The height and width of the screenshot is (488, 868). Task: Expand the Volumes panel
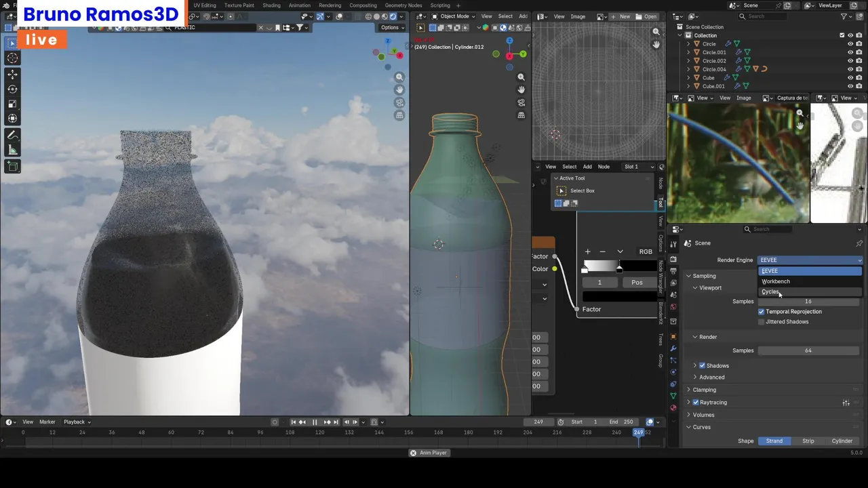(x=689, y=415)
